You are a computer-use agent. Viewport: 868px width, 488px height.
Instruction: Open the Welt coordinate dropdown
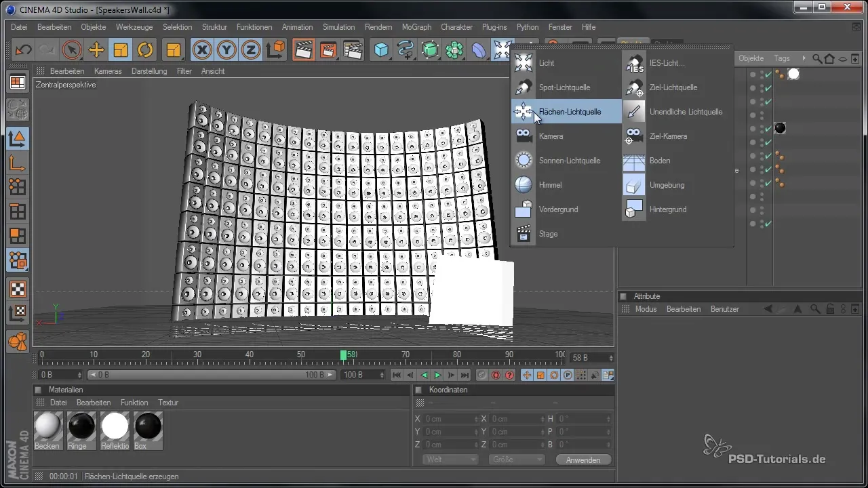tap(450, 460)
